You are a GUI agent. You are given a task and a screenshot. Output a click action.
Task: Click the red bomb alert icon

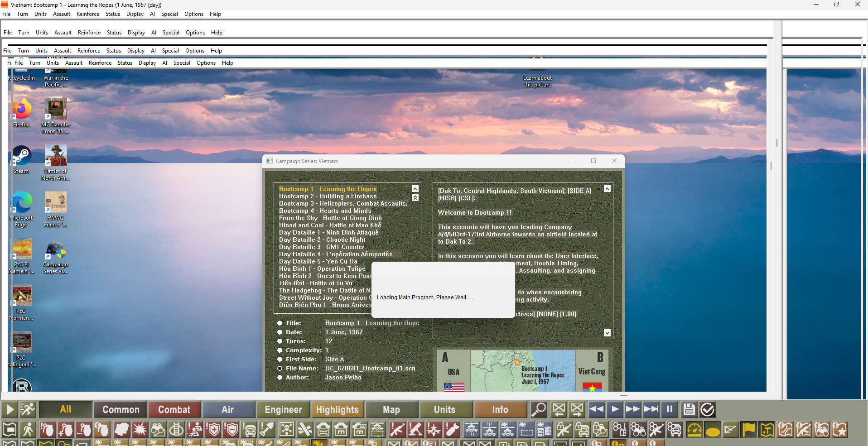click(452, 429)
